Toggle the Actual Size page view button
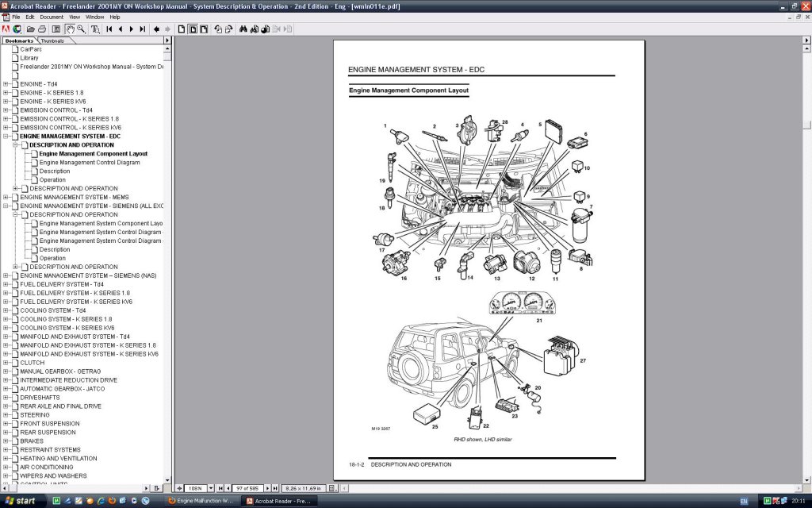The height and width of the screenshot is (508, 812). click(182, 29)
